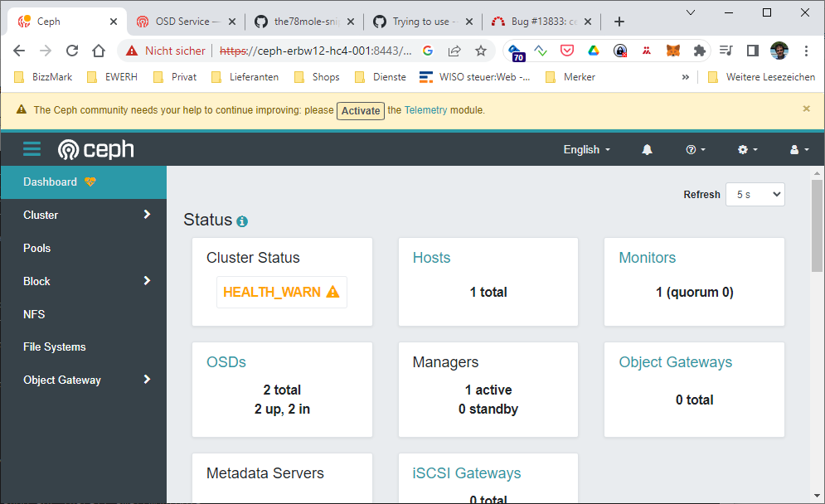Toggle the hamburger navigation menu
This screenshot has width=825, height=504.
point(32,149)
